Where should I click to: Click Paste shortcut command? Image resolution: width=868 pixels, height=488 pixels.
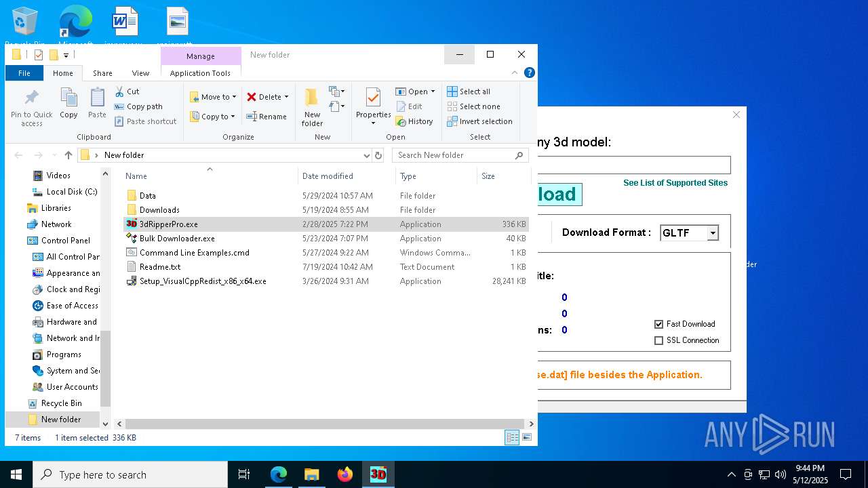pos(145,121)
